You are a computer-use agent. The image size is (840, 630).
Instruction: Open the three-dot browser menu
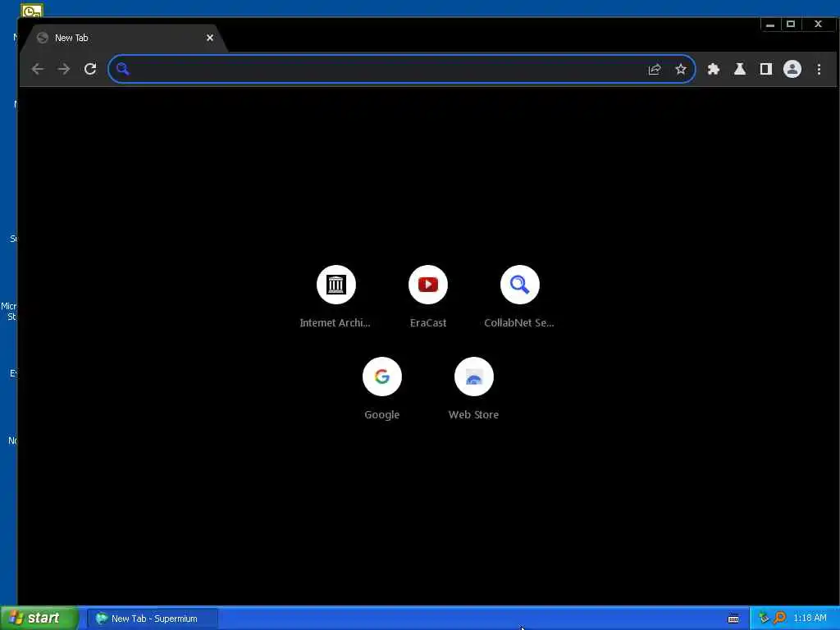point(819,69)
